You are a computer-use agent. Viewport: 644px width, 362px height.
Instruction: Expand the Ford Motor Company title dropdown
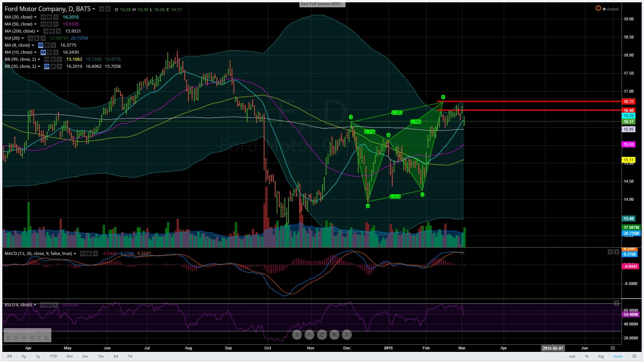coord(94,9)
